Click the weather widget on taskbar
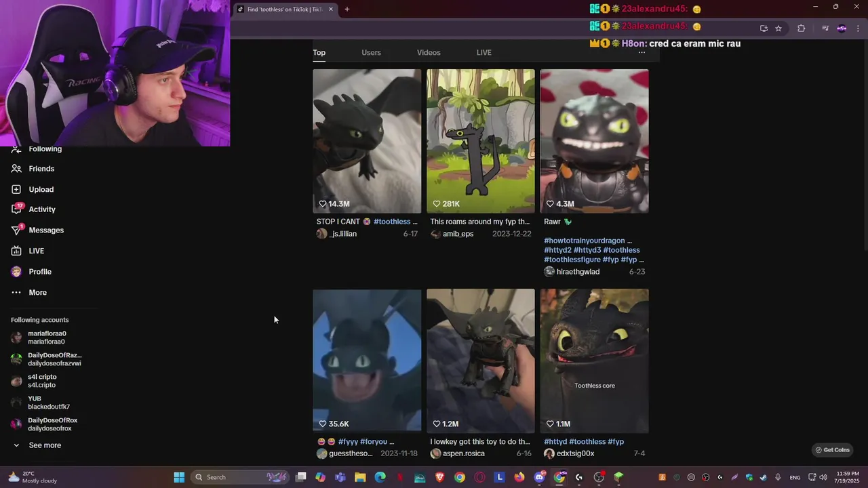This screenshot has width=868, height=488. 33,477
